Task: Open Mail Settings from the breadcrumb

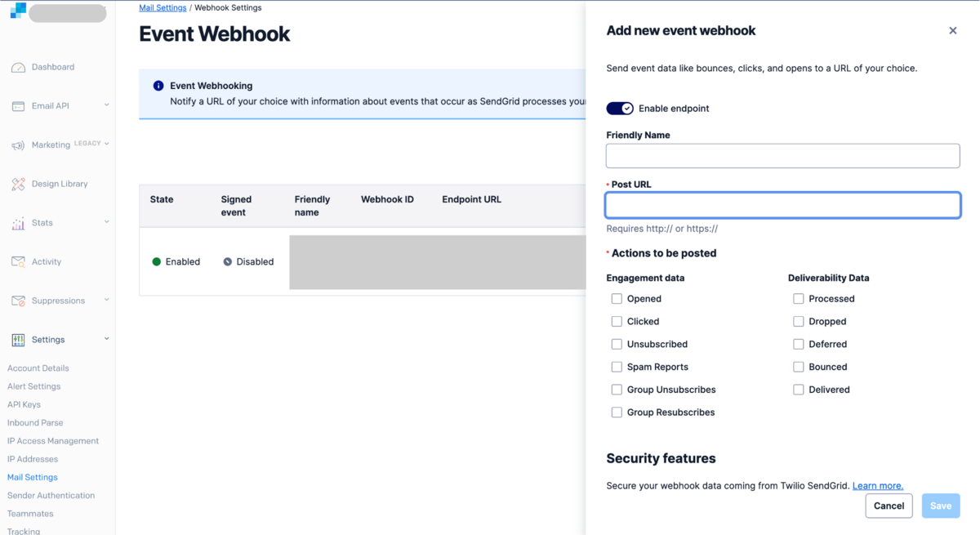Action: (163, 7)
